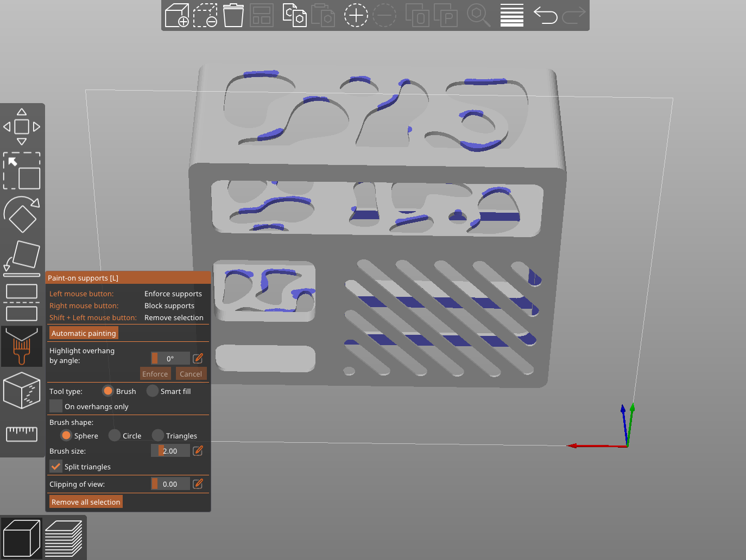
Task: Edit the overhang angle value
Action: (198, 358)
